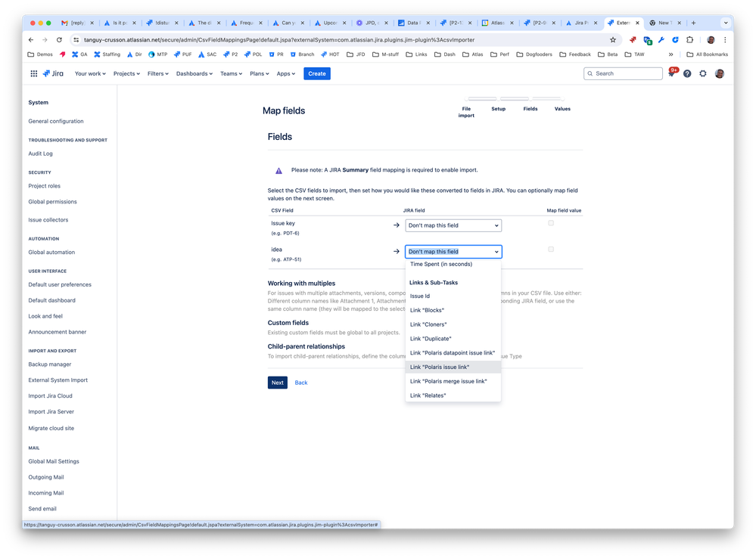
Task: Select Link "Polaris merge issue link" option
Action: [x=453, y=381]
